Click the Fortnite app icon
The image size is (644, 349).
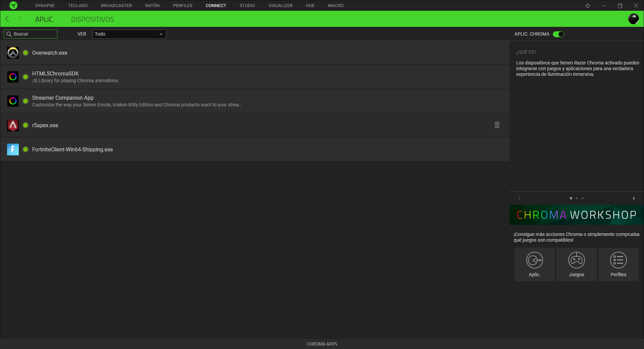pyautogui.click(x=13, y=149)
